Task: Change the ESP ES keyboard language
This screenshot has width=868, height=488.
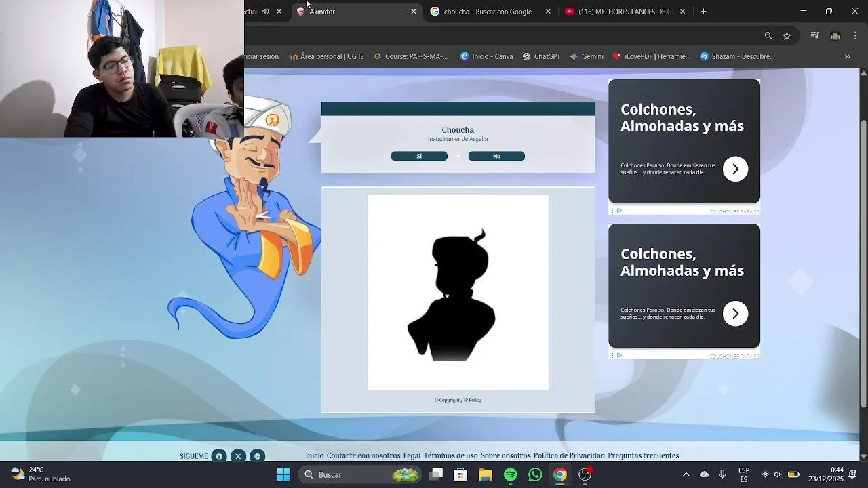Action: (x=744, y=474)
